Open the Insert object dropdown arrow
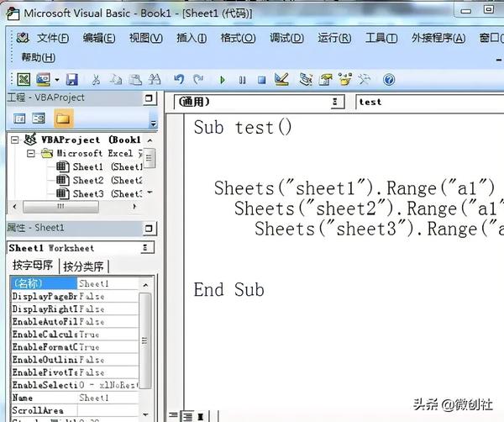The width and height of the screenshot is (504, 422). [57, 80]
